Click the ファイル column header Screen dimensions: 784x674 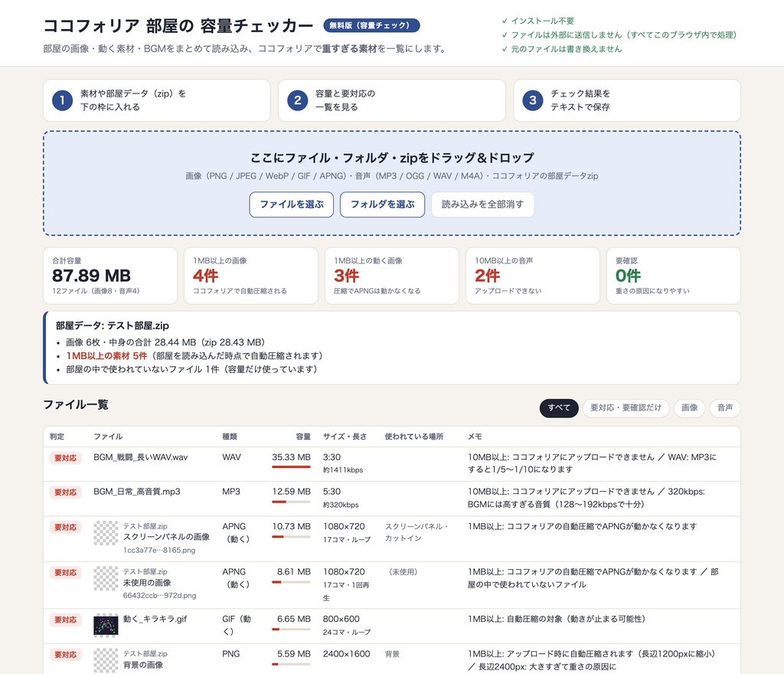tap(108, 437)
